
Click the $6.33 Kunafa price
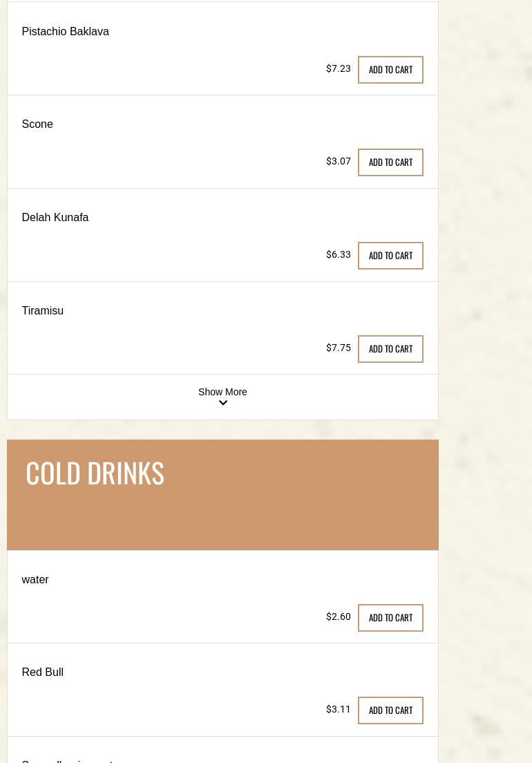(339, 255)
